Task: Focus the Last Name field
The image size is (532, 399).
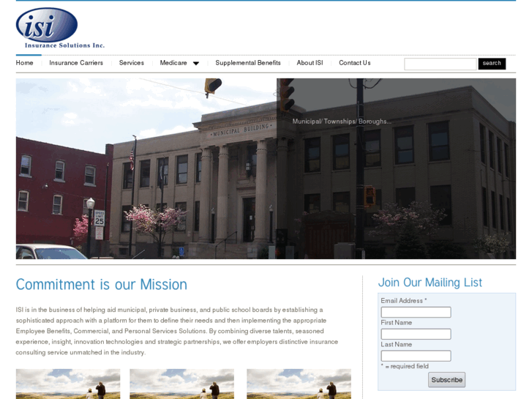Action: (x=416, y=356)
